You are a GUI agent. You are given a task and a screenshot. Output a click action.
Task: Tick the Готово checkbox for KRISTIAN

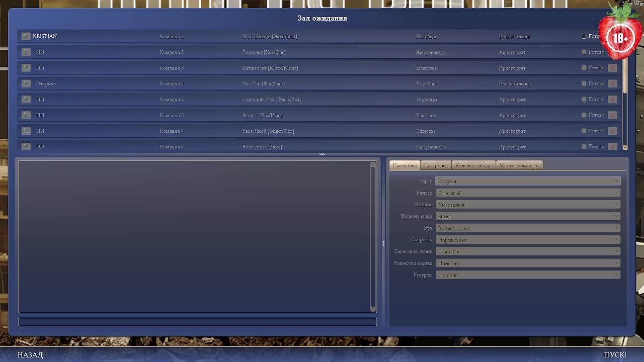(x=584, y=36)
